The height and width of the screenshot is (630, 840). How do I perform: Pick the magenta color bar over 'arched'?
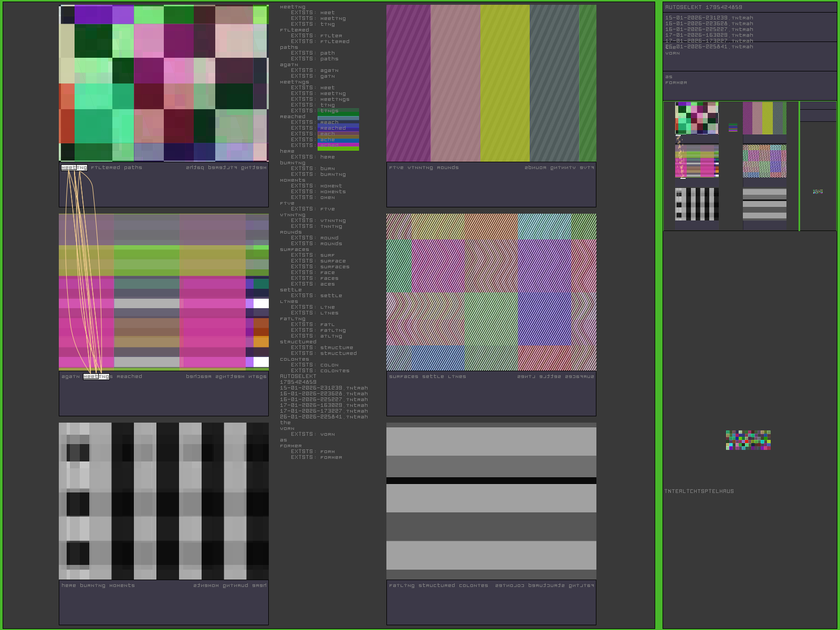(x=338, y=145)
